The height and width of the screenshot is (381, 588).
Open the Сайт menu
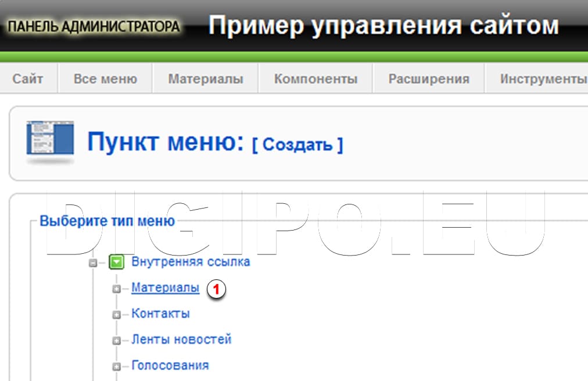[x=28, y=78]
